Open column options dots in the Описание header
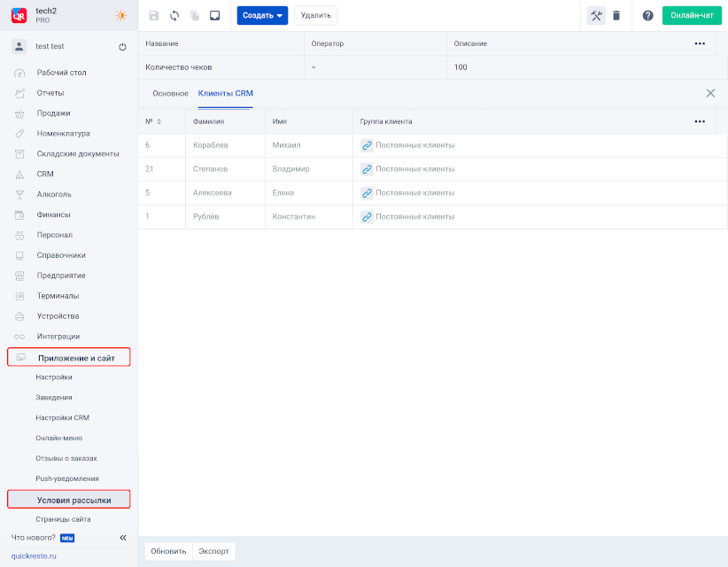 [700, 43]
